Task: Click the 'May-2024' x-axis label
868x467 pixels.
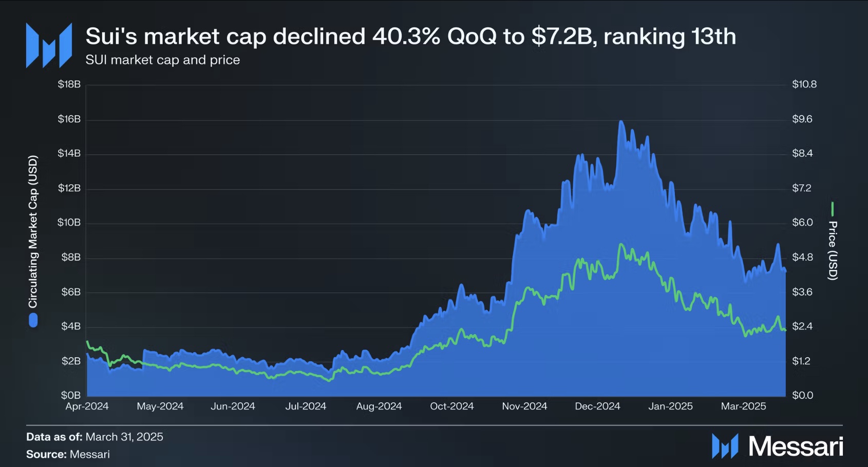Action: tap(160, 406)
